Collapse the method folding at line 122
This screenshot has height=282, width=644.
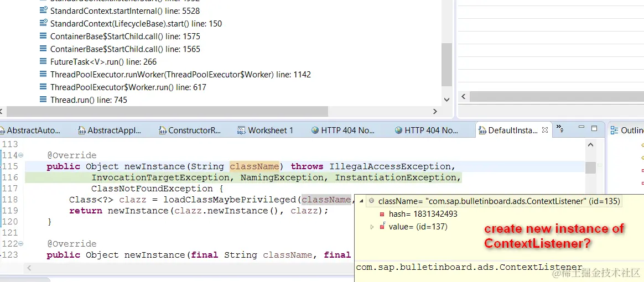click(x=21, y=244)
